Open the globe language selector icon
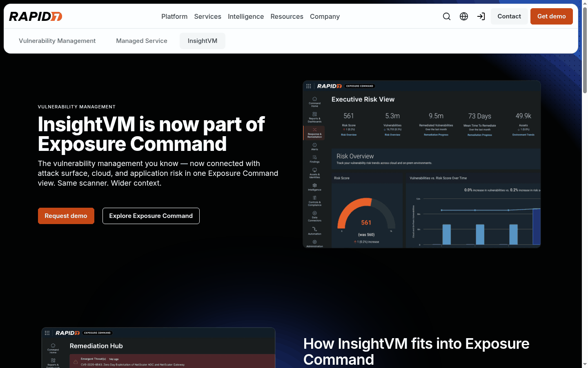Viewport: 588px width, 368px height. tap(464, 16)
